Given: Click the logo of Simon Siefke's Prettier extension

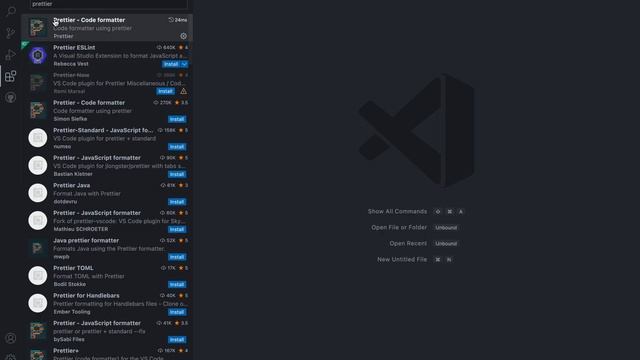Looking at the screenshot, I should 38,110.
